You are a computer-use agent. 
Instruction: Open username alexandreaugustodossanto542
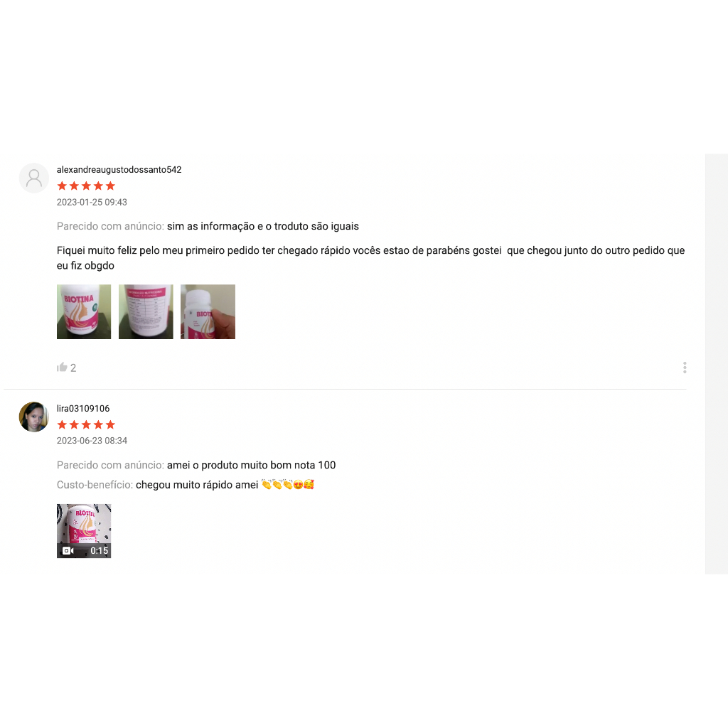pyautogui.click(x=119, y=169)
